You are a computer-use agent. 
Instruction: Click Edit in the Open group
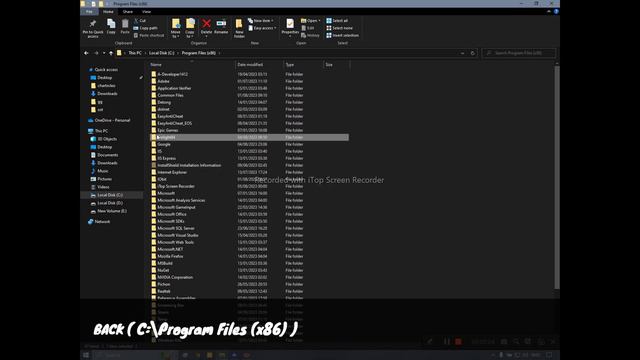pos(308,28)
